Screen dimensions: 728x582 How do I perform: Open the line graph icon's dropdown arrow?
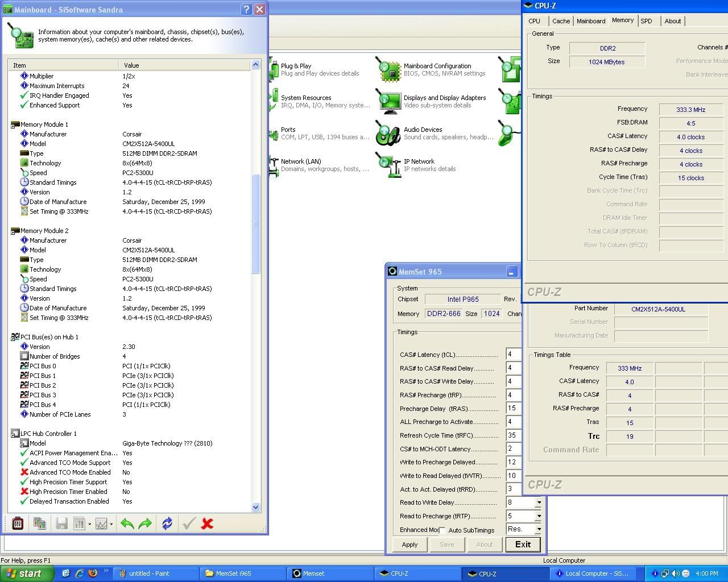111,524
